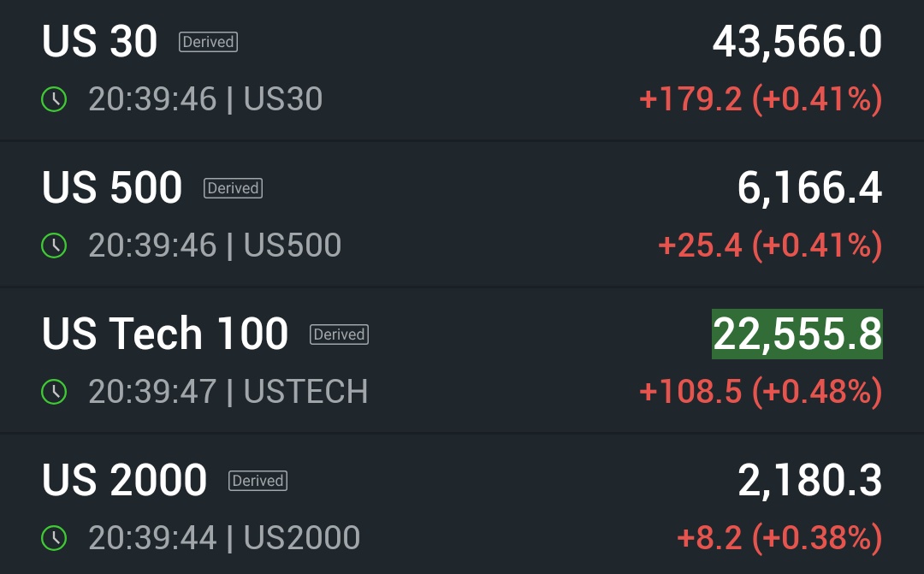Click the +179.2 (+0.41%) change value

(x=761, y=100)
